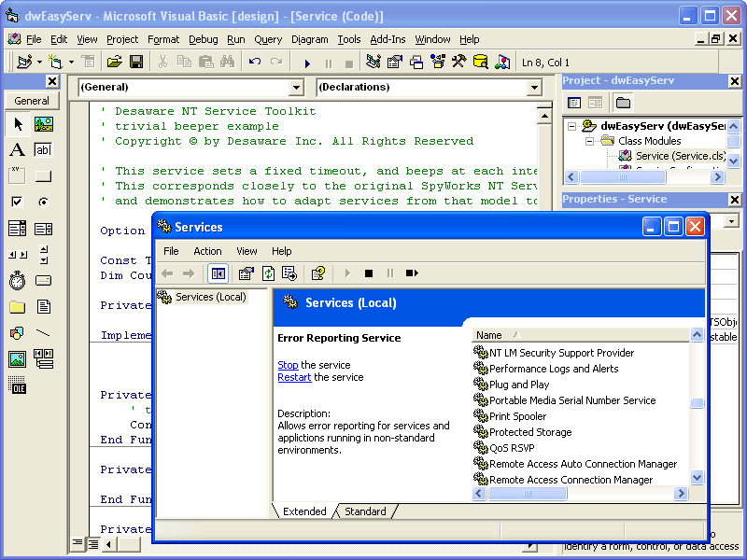Viewport: 747px width, 560px height.
Task: Click the Stop the service link
Action: [x=288, y=365]
